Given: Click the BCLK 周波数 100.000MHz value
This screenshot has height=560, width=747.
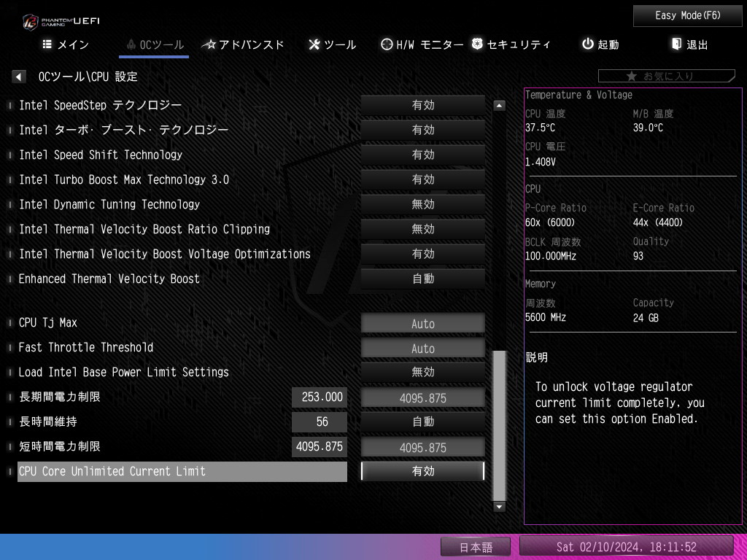Looking at the screenshot, I should click(x=550, y=256).
